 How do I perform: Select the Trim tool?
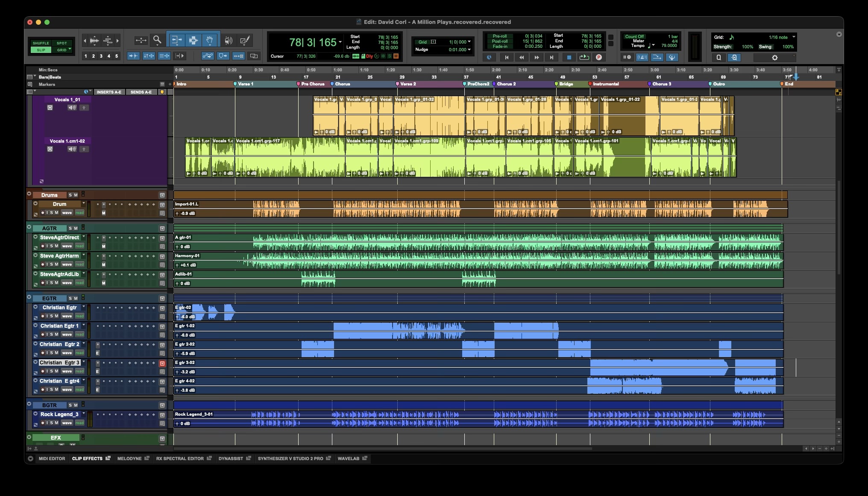176,40
